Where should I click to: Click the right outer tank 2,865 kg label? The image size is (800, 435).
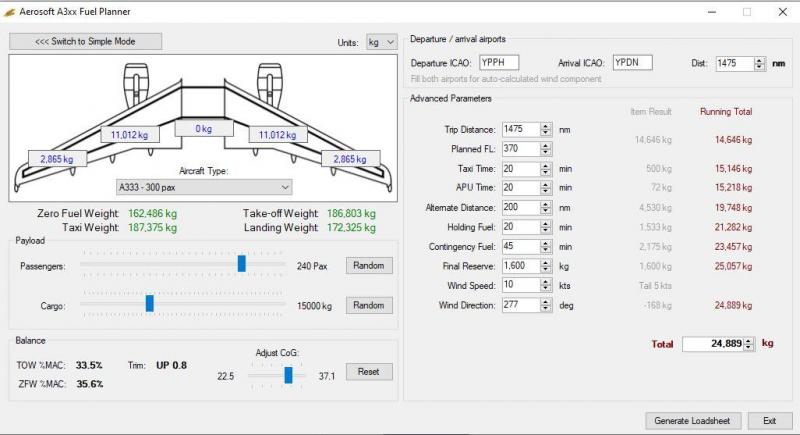click(350, 159)
